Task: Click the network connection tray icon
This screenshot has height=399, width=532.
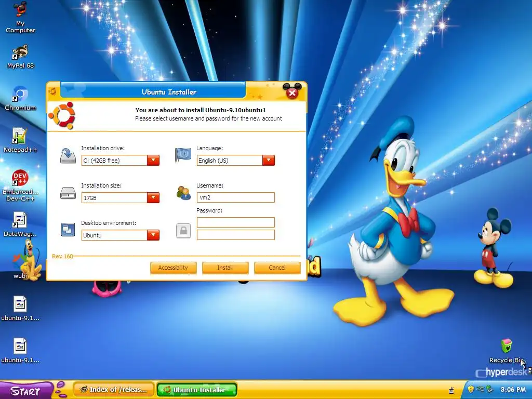Action: tap(480, 389)
